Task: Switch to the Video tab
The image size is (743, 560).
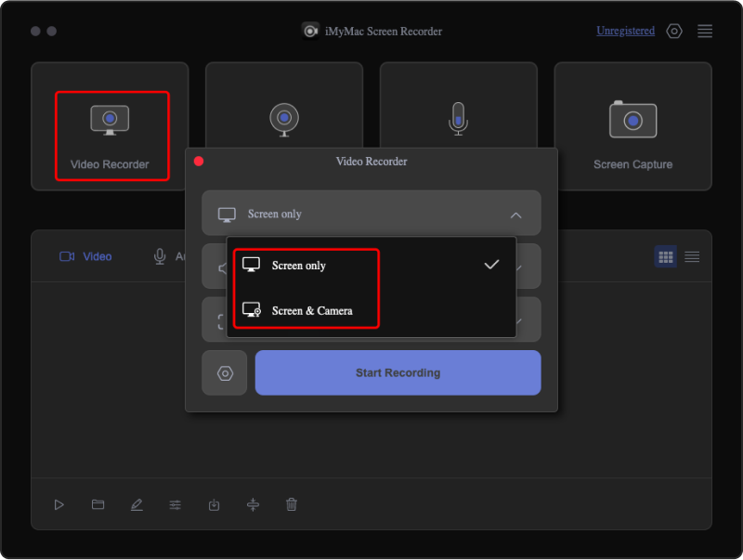Action: (x=86, y=256)
